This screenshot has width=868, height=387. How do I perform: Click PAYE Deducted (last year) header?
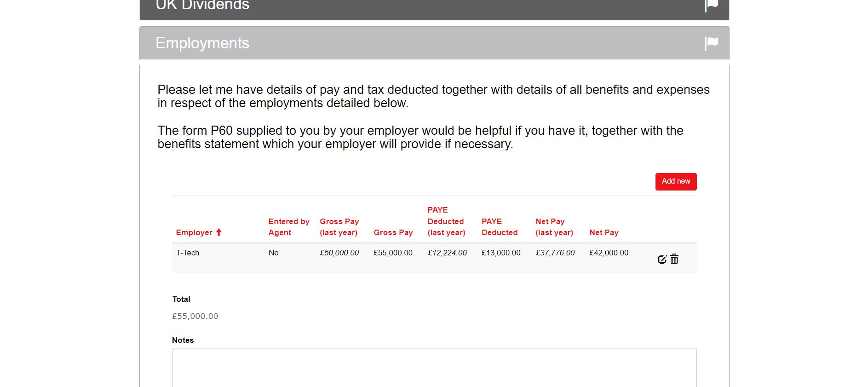point(446,221)
